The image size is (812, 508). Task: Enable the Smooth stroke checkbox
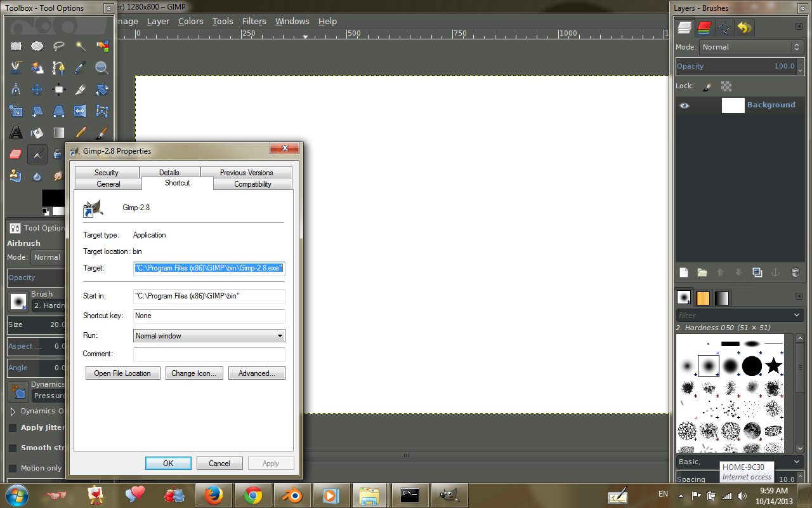[13, 448]
